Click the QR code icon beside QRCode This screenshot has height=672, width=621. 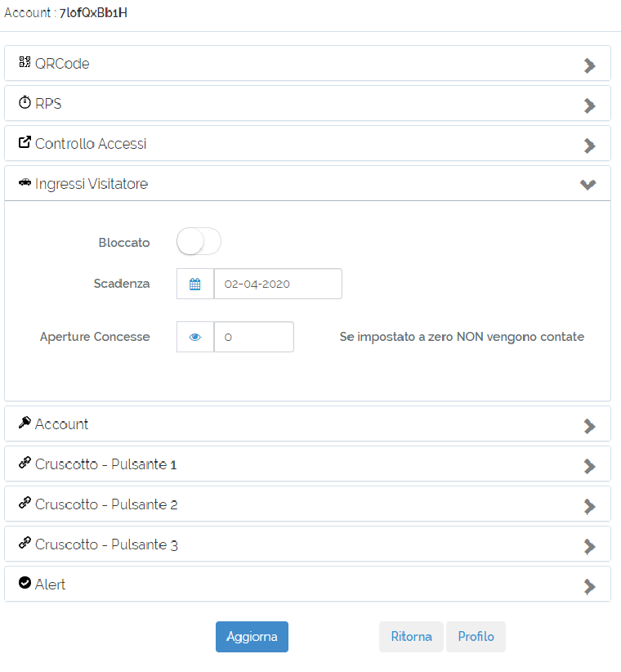[25, 62]
